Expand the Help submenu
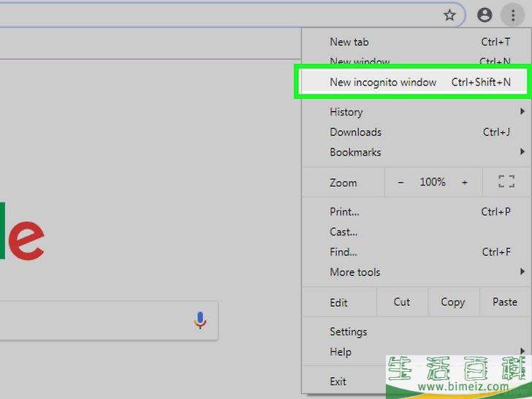 pyautogui.click(x=416, y=351)
